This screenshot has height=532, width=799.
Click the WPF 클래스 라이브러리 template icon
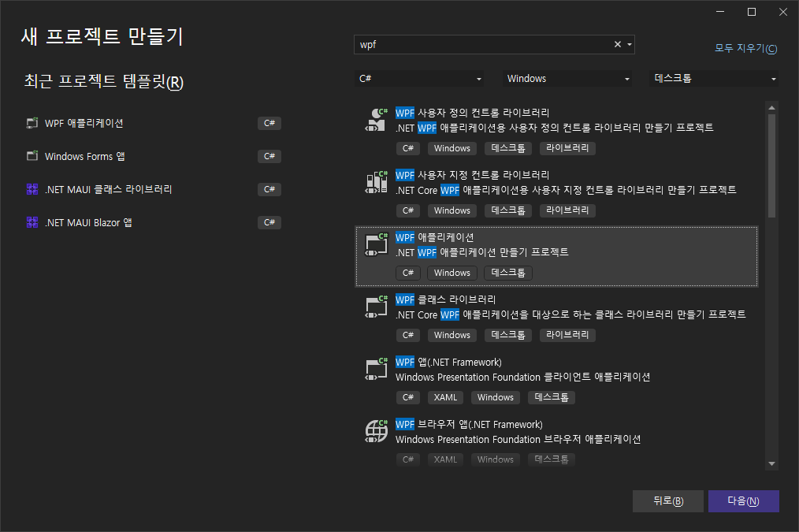point(376,307)
